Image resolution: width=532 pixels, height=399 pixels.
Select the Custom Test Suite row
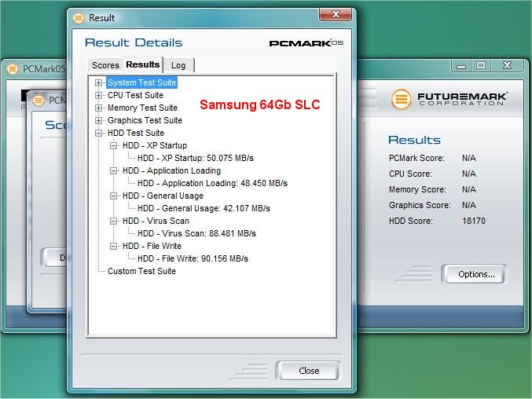(141, 271)
